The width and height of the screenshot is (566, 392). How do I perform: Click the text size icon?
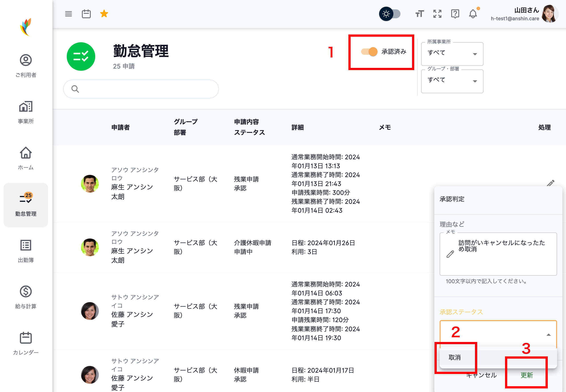click(419, 14)
